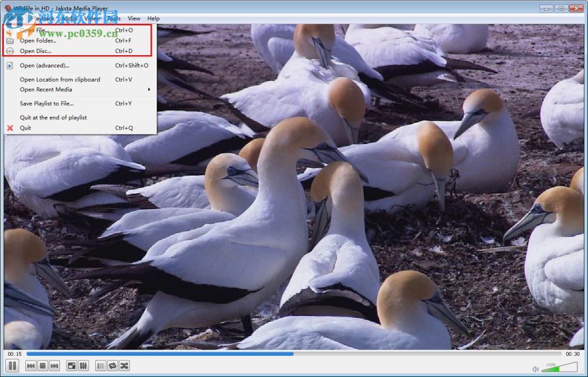Open the View menu
The height and width of the screenshot is (377, 588).
pos(134,18)
